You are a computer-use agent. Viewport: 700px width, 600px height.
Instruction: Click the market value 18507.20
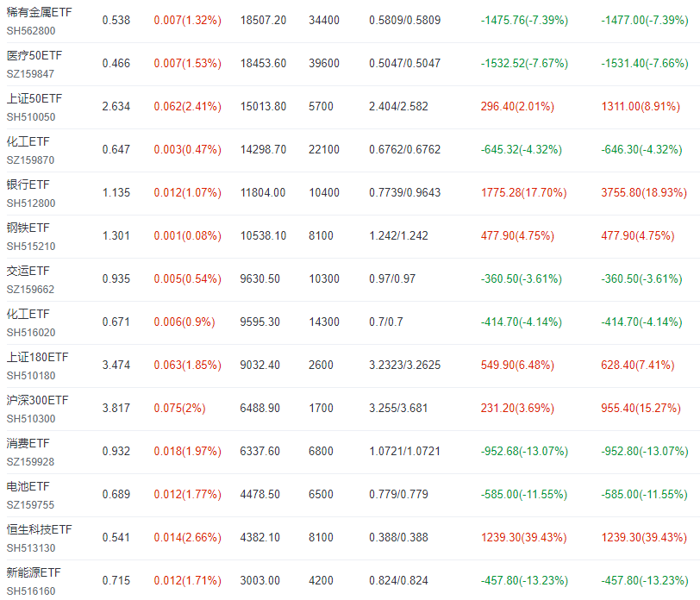[263, 20]
